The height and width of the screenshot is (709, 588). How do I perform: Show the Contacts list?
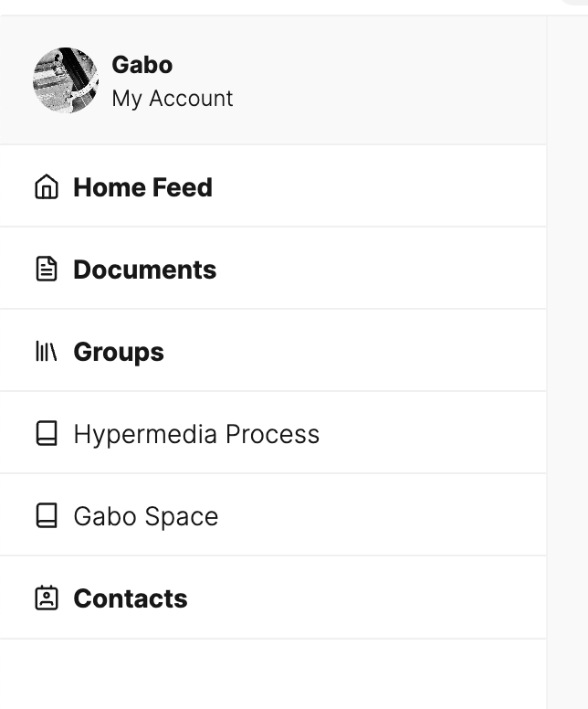point(131,598)
